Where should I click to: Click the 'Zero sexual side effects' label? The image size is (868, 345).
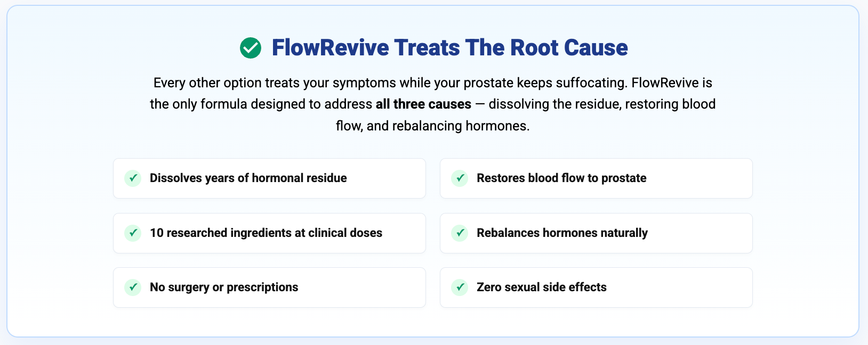pyautogui.click(x=541, y=287)
